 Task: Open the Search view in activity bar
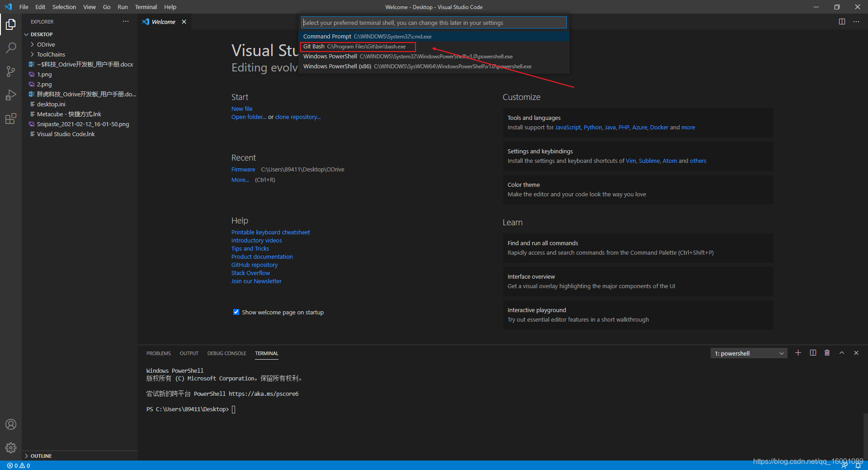click(x=11, y=47)
